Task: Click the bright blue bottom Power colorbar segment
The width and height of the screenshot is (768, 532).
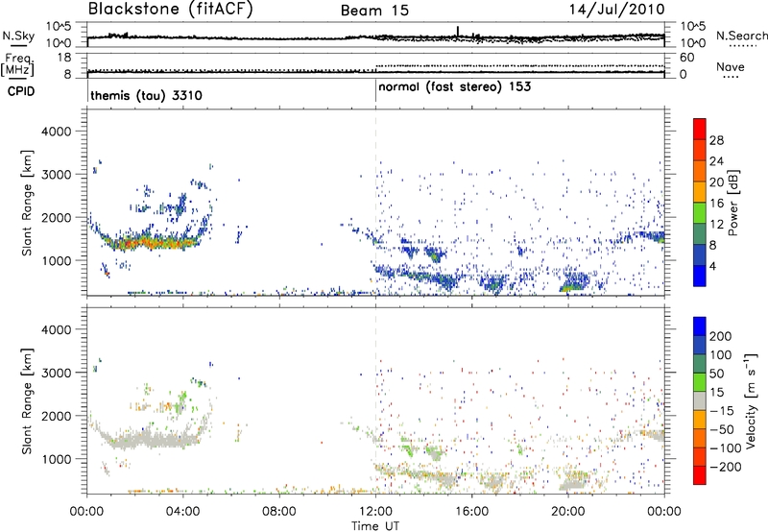Action: [x=700, y=276]
